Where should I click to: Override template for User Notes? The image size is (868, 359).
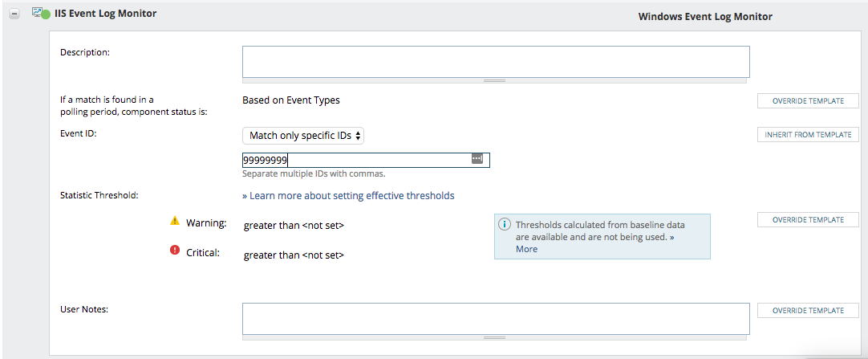[808, 310]
